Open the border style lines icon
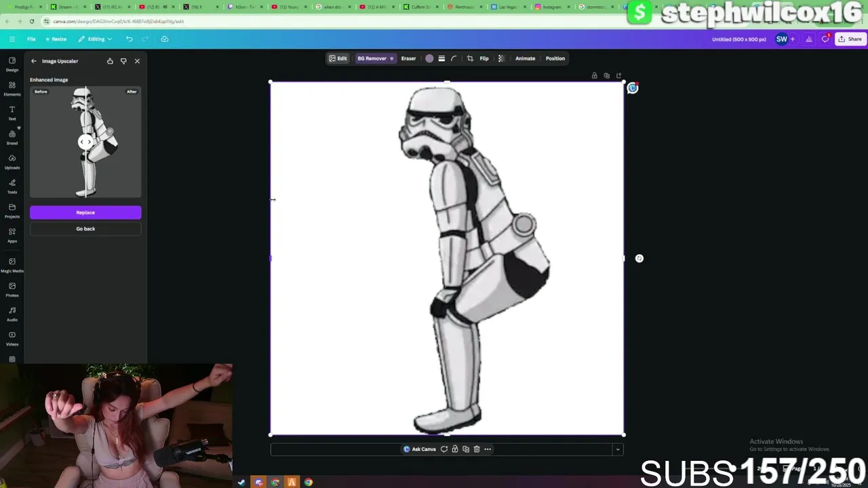Screen dimensions: 868x488 point(441,58)
